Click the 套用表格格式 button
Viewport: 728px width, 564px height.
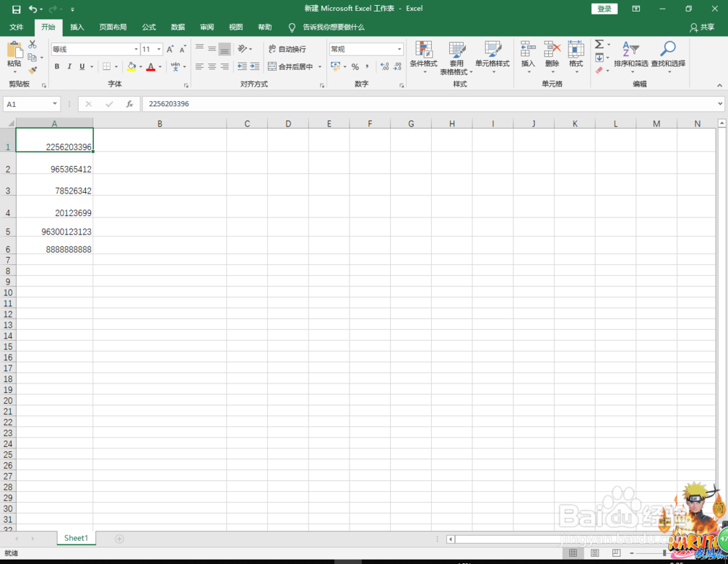tap(456, 57)
